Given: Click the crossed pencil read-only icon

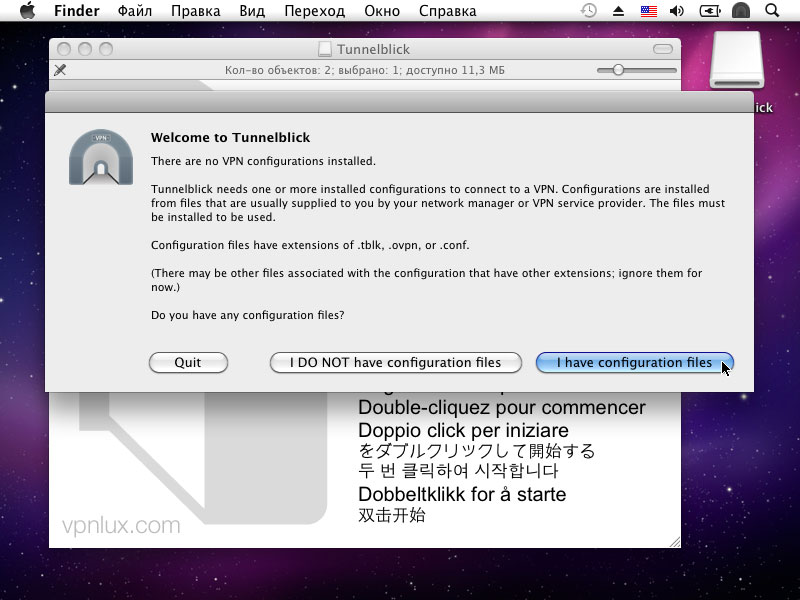Looking at the screenshot, I should (x=60, y=70).
